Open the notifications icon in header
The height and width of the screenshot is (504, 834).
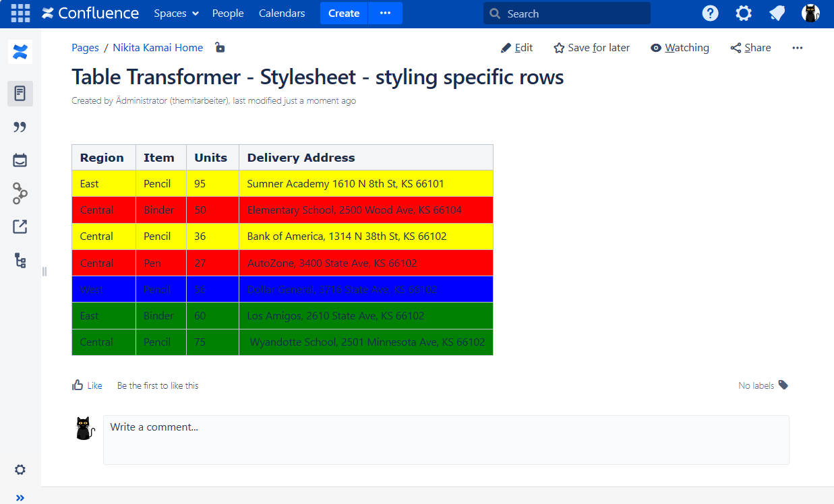777,13
